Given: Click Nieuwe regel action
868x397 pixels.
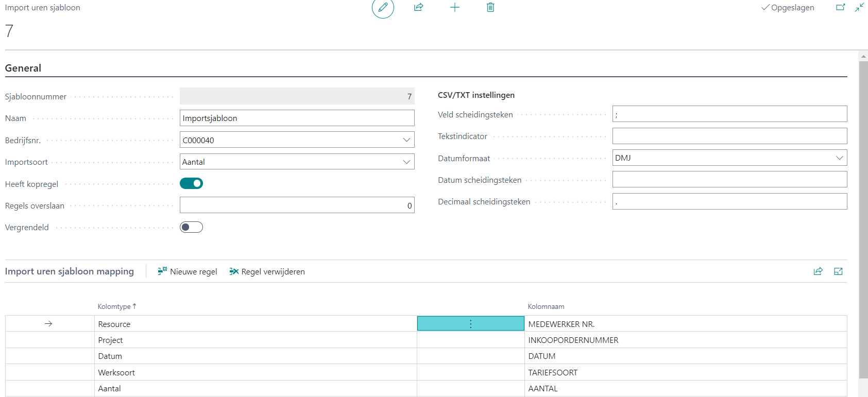Looking at the screenshot, I should (x=188, y=271).
